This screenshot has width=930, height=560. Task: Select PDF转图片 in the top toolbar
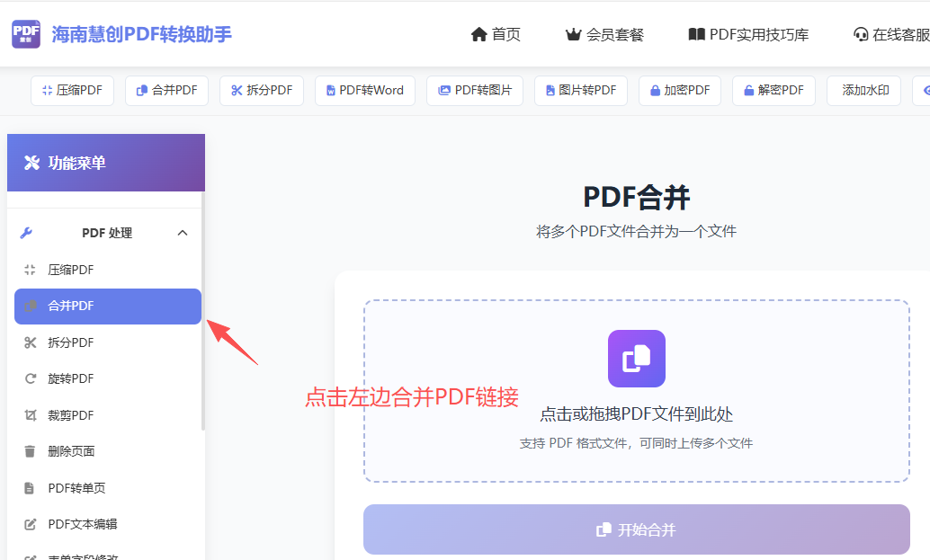pyautogui.click(x=475, y=90)
